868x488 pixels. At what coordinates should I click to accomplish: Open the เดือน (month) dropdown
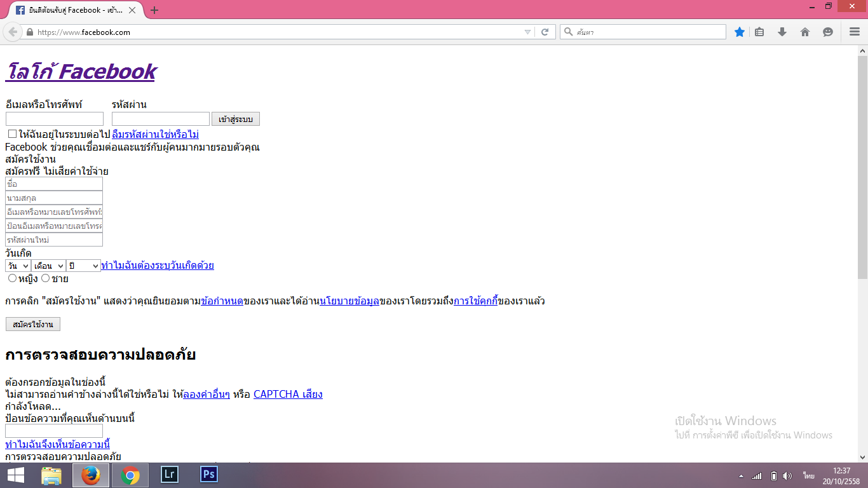(x=48, y=266)
